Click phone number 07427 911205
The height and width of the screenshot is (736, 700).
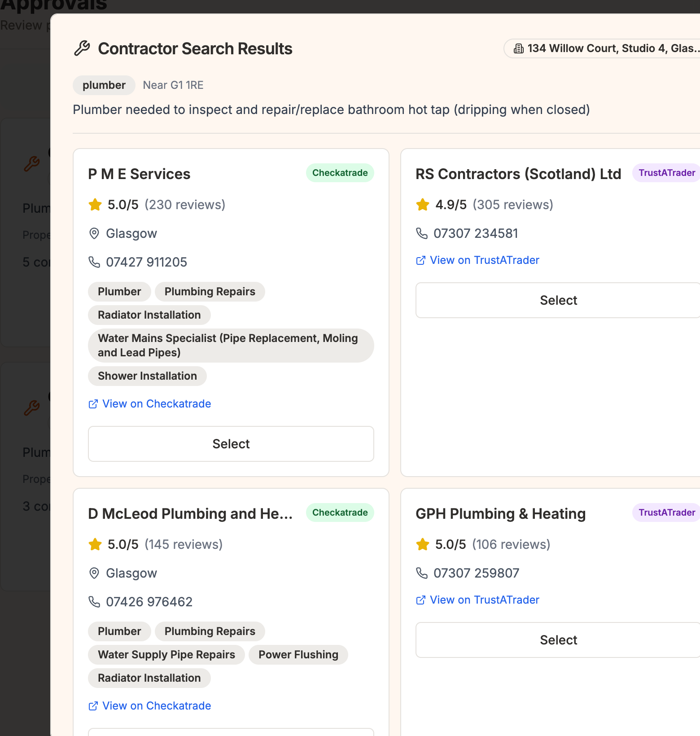tap(147, 262)
